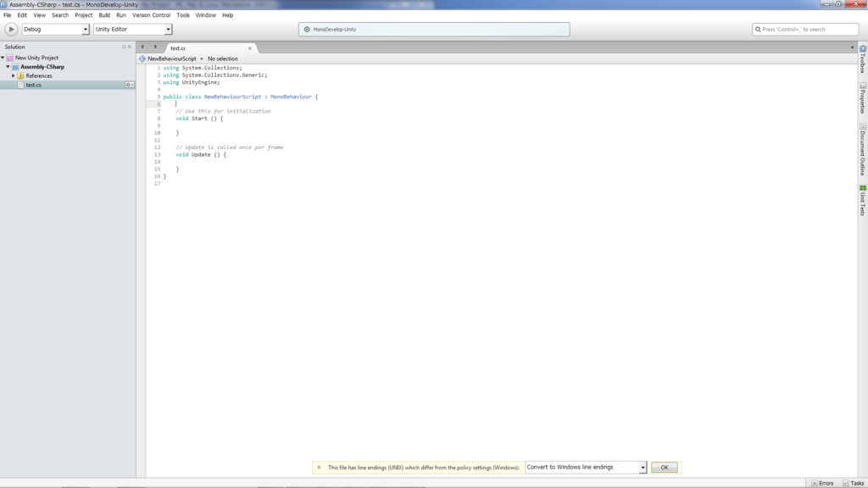Run the project with the play button
Screen dimensions: 868x488
[10, 30]
